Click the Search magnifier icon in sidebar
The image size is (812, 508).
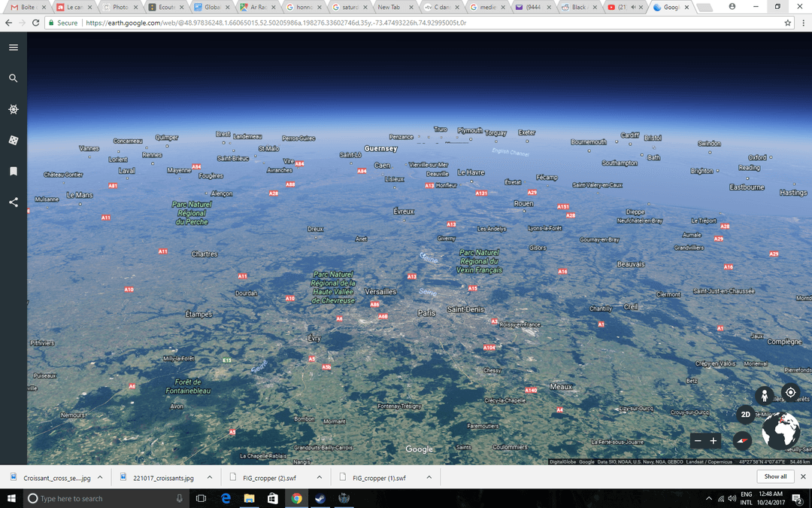coord(14,78)
